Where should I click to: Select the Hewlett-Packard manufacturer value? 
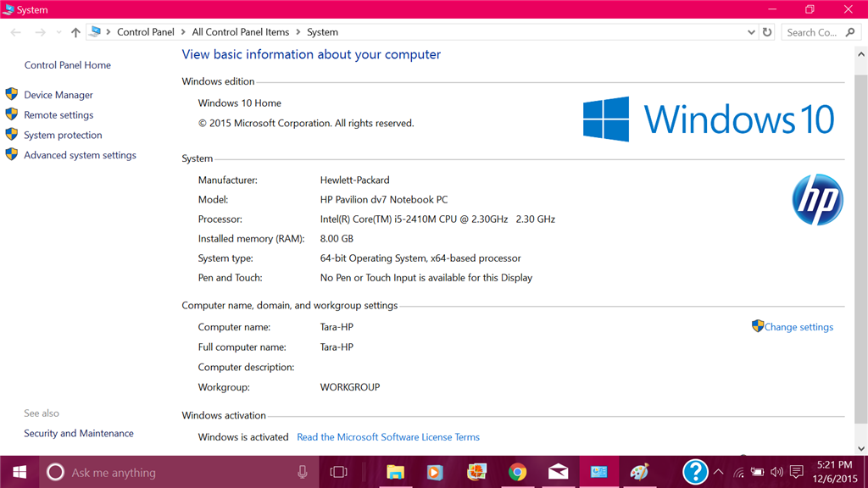tap(355, 180)
